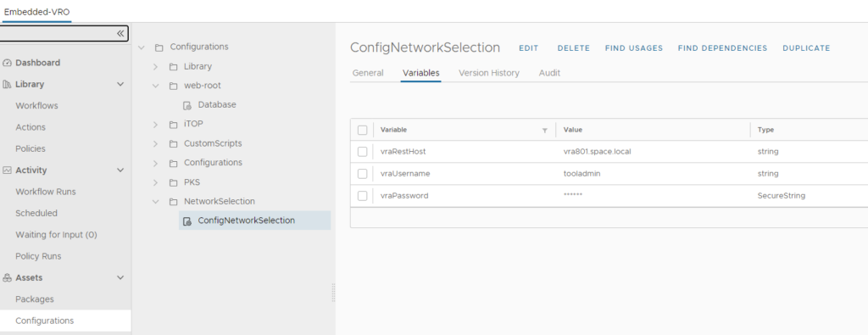Click the Dashboard gauge icon
Image resolution: width=868 pixels, height=335 pixels.
(x=7, y=63)
